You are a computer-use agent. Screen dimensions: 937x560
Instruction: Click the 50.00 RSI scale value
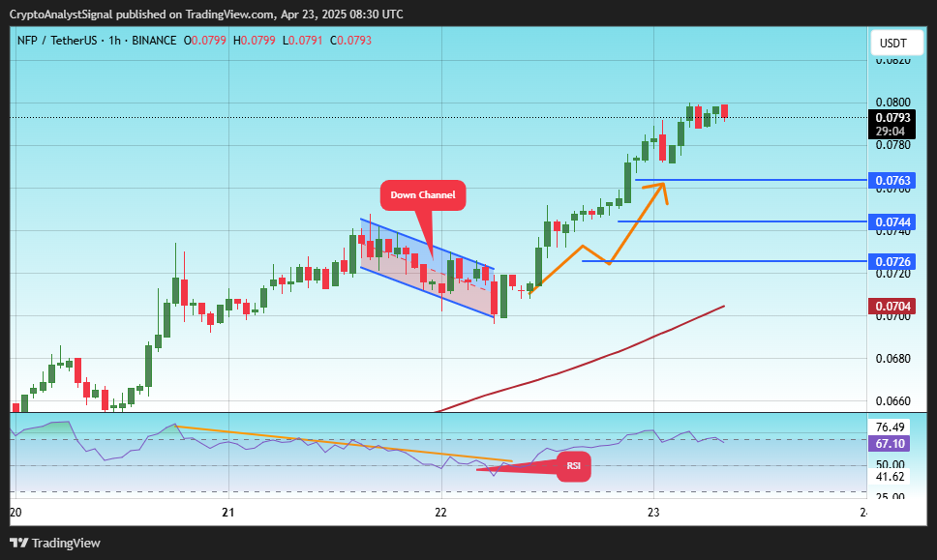[890, 464]
